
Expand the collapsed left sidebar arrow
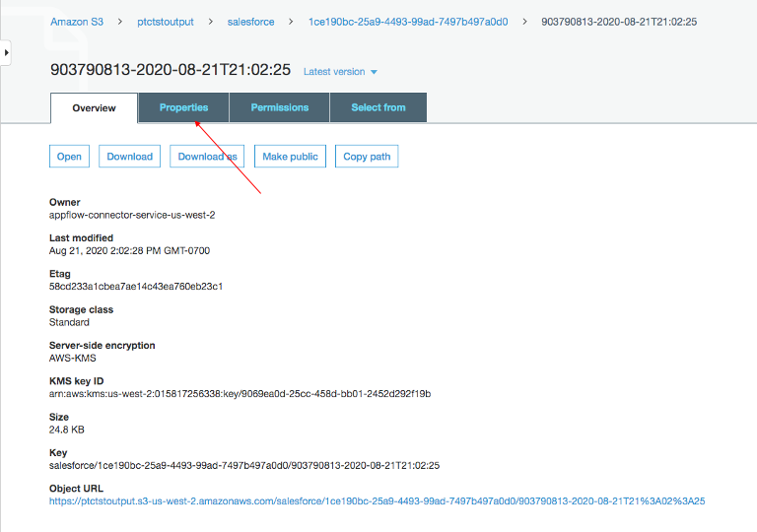[x=6, y=52]
